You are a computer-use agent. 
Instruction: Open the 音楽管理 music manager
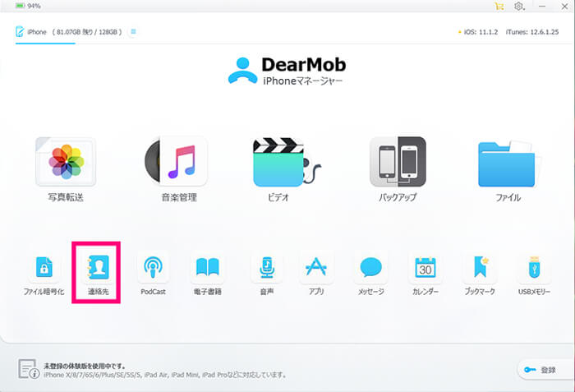(178, 162)
